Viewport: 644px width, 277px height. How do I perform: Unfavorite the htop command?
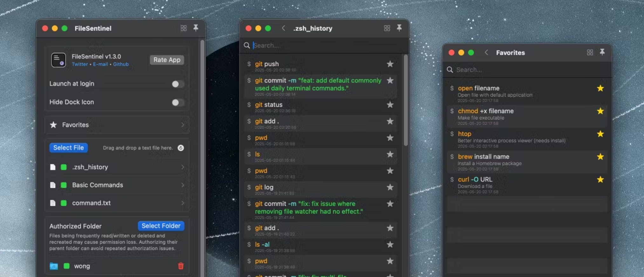click(x=600, y=134)
